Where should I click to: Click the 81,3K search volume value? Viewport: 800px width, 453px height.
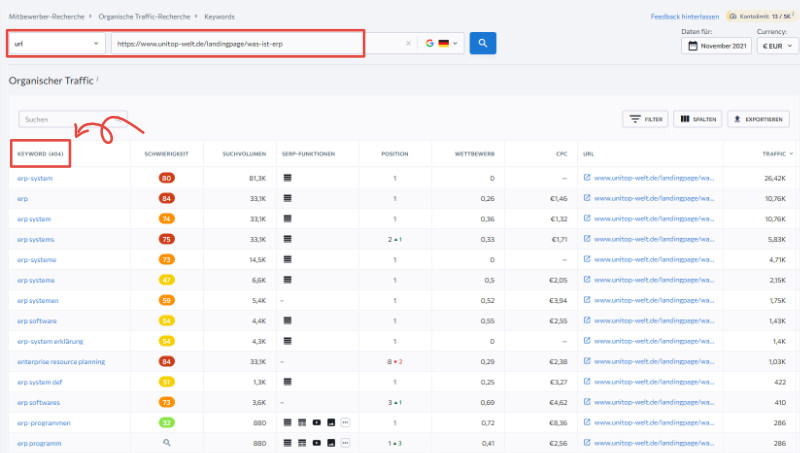pyautogui.click(x=258, y=178)
